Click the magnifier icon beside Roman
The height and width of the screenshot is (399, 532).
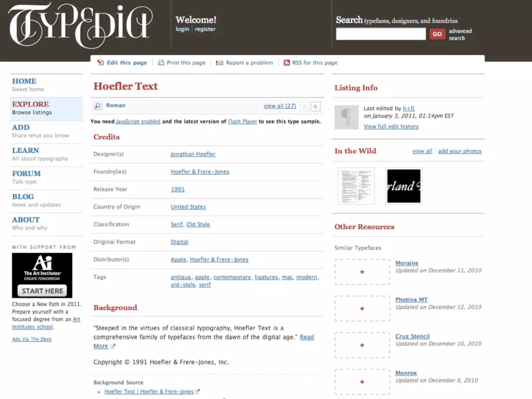tap(97, 106)
